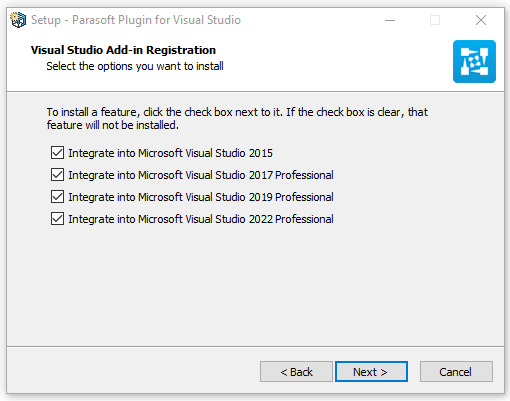This screenshot has width=510, height=401.
Task: Click the 'Visual Studio Add-in Registration' heading
Action: (x=123, y=50)
